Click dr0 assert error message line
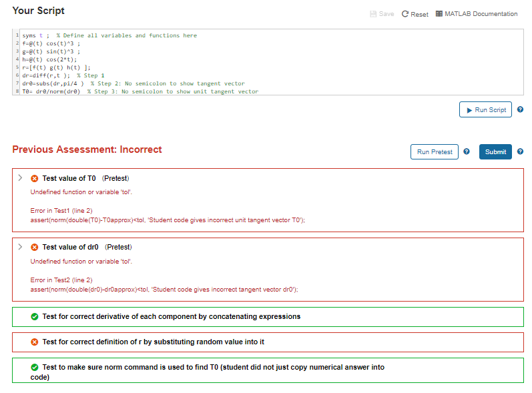The width and height of the screenshot is (532, 393). (x=164, y=290)
